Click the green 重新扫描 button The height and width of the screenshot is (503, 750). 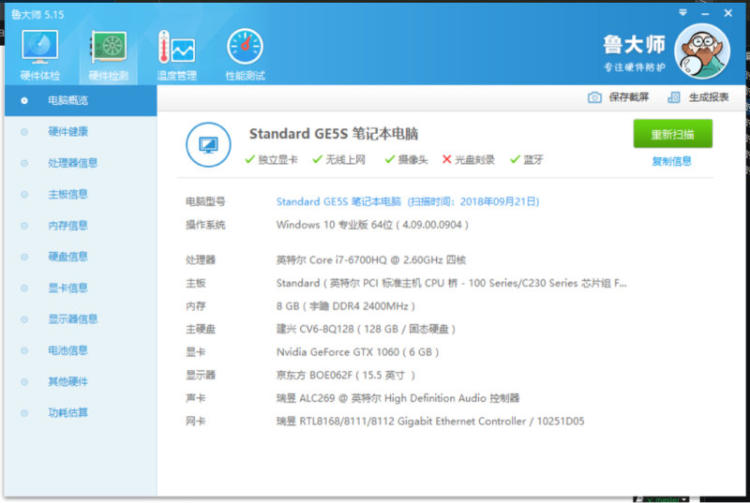(x=673, y=134)
